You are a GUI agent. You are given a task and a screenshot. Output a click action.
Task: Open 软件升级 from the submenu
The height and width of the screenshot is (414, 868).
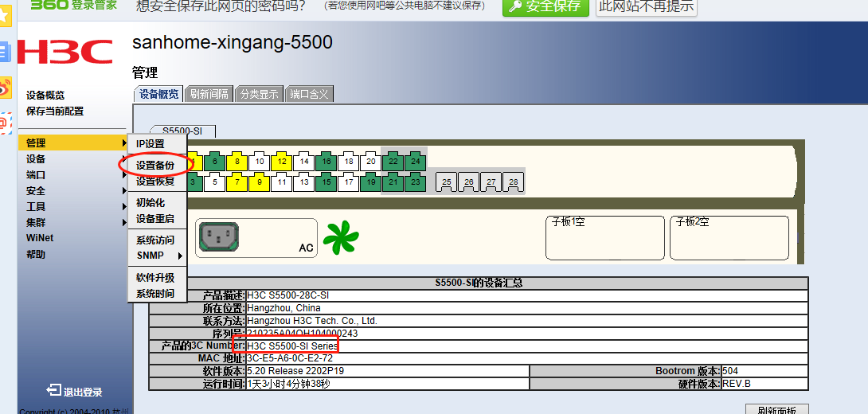155,278
